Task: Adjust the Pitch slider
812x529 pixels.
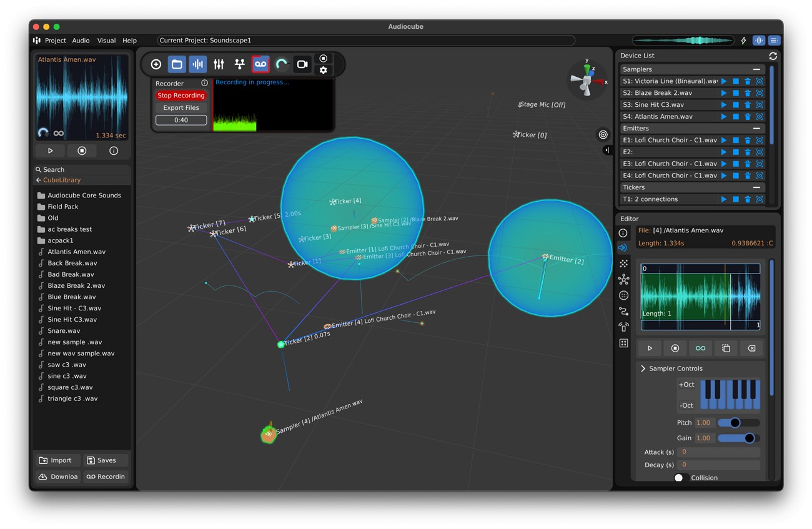Action: tap(735, 423)
